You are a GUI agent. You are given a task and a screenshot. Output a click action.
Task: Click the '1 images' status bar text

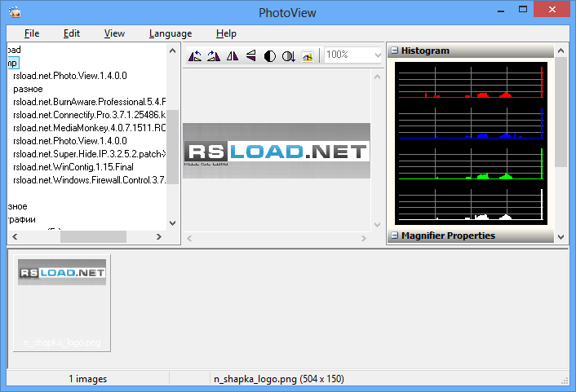pyautogui.click(x=88, y=379)
